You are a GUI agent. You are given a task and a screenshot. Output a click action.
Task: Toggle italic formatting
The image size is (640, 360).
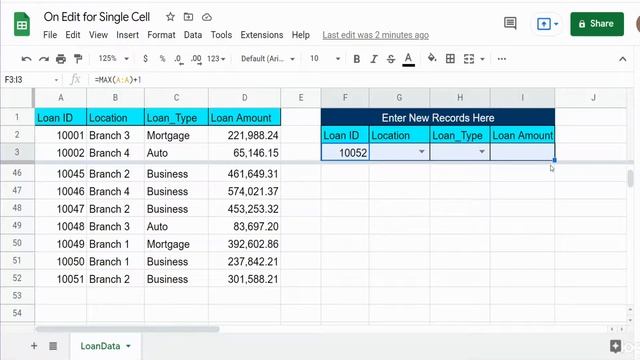coord(373,59)
